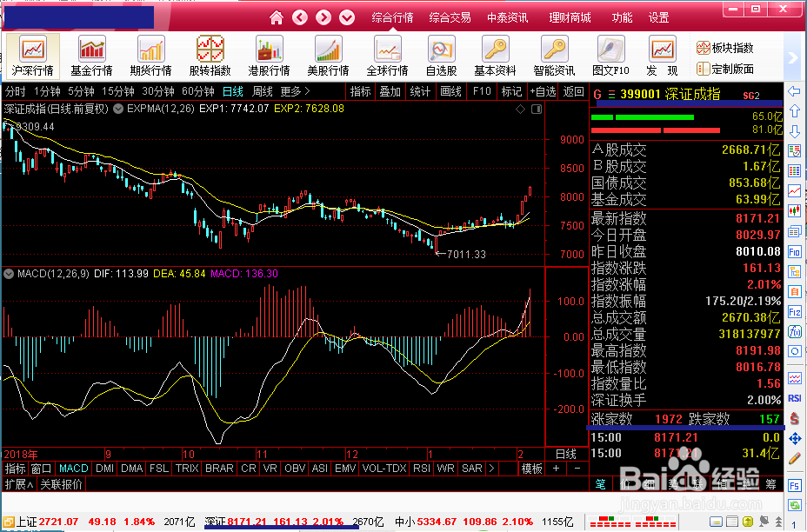
Task: Open 理财商城 menu
Action: coord(570,18)
